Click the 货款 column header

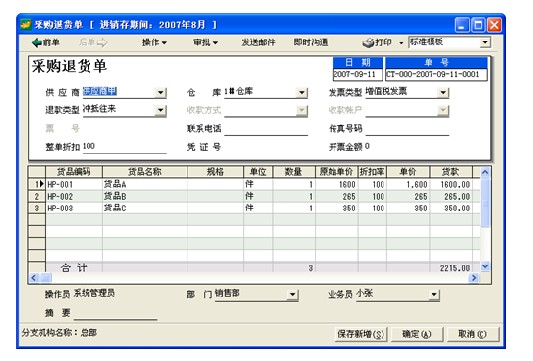tap(451, 172)
